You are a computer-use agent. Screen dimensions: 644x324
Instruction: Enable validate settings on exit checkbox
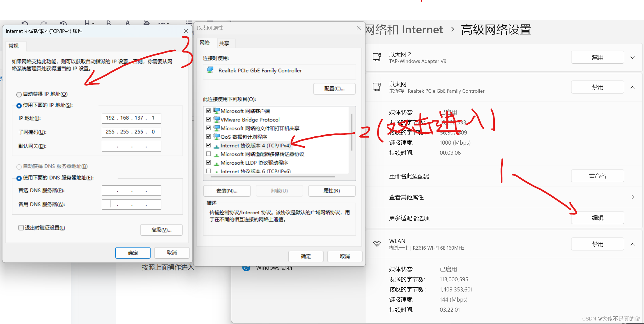[21, 228]
